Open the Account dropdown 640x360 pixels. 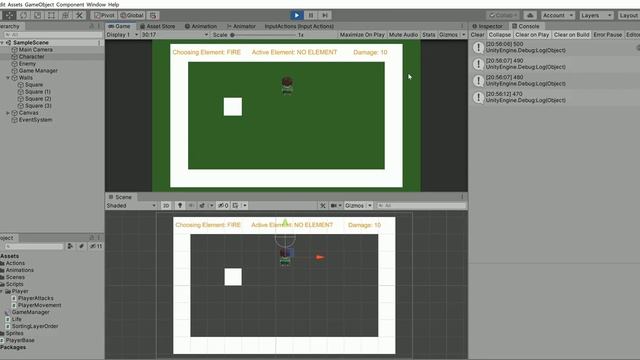tap(558, 16)
